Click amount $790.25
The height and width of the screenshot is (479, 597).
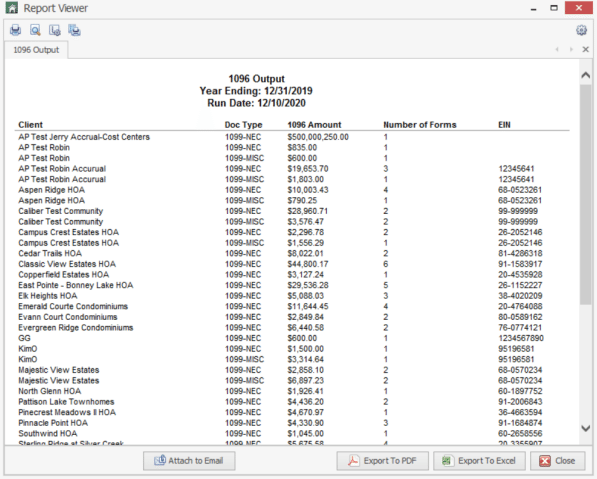pyautogui.click(x=302, y=201)
